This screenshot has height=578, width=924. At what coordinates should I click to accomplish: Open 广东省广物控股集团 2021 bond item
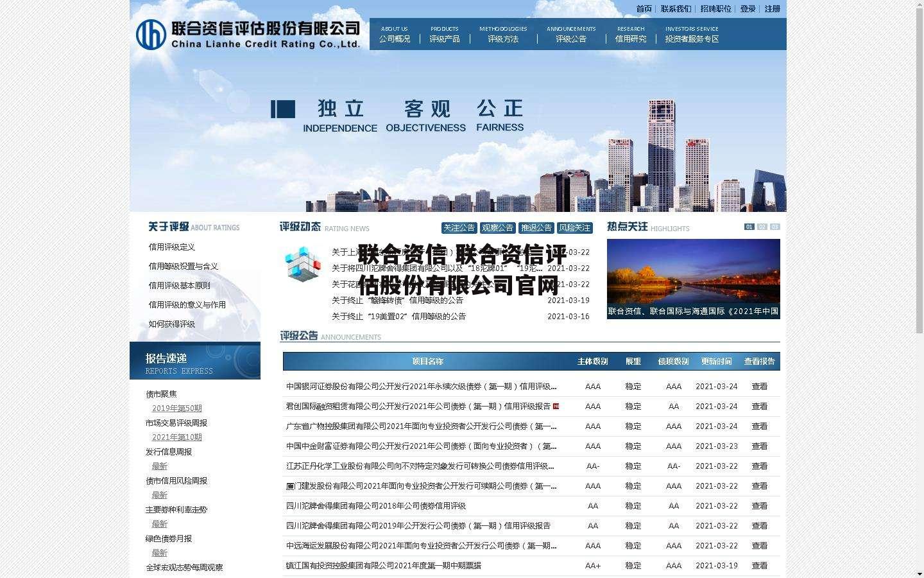click(x=422, y=426)
